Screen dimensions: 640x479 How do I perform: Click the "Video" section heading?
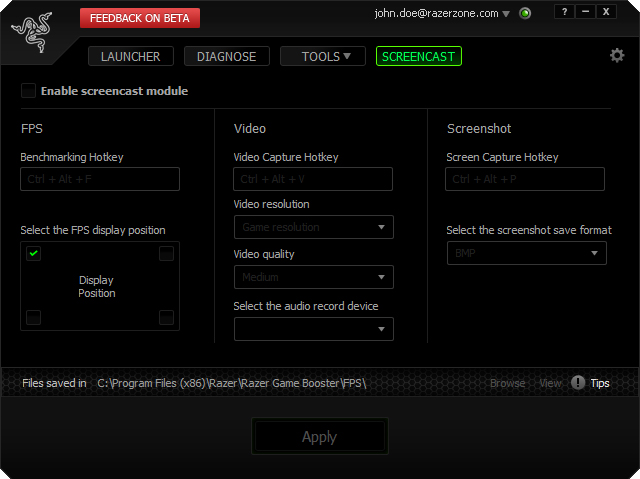pyautogui.click(x=250, y=129)
